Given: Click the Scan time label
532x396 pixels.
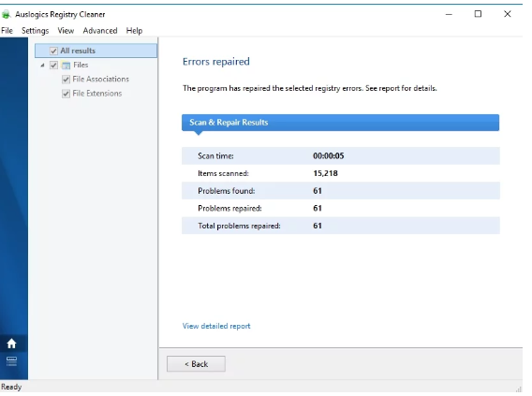Looking at the screenshot, I should (x=215, y=156).
